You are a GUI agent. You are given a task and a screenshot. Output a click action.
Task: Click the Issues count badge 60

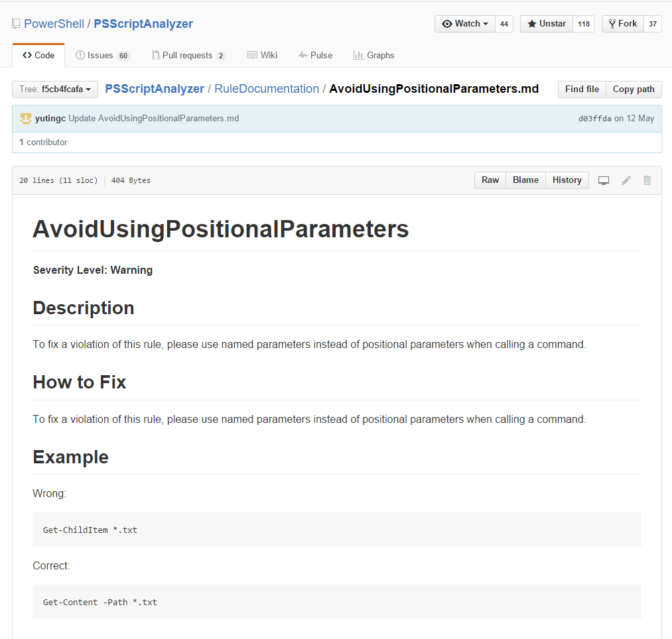[123, 56]
